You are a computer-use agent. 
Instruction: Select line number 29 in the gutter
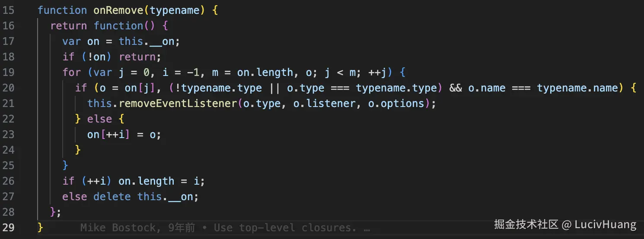coord(9,227)
